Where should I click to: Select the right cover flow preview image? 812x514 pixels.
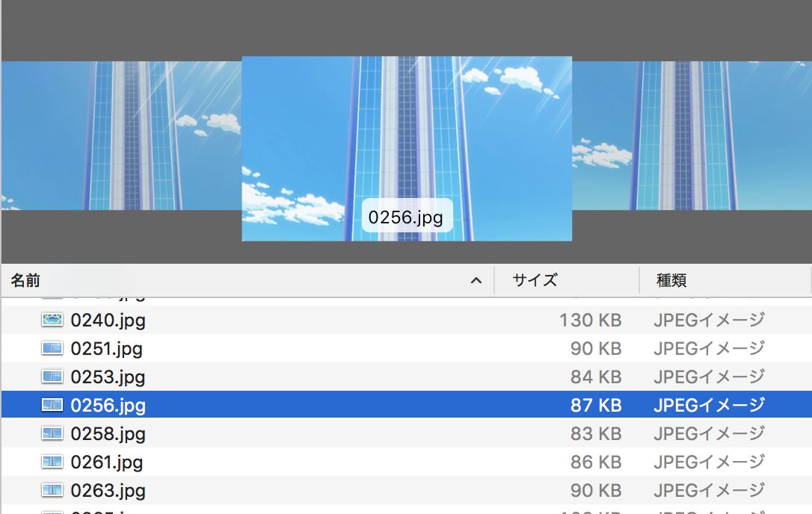[x=692, y=135]
